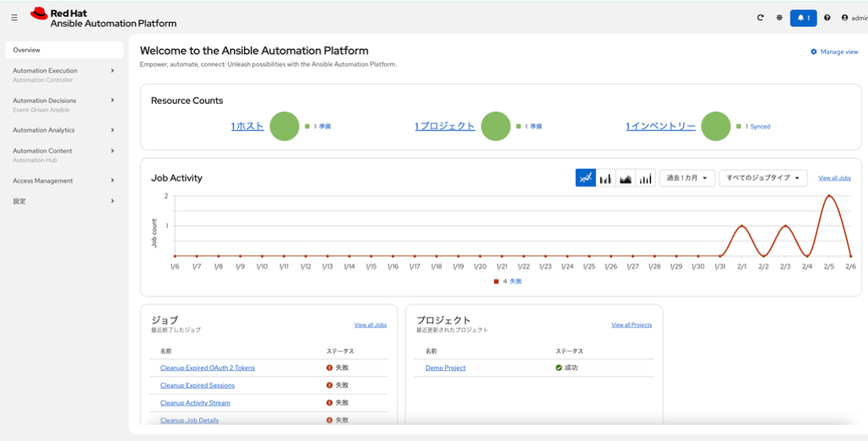Click the Red Hat hat logo

[x=40, y=14]
